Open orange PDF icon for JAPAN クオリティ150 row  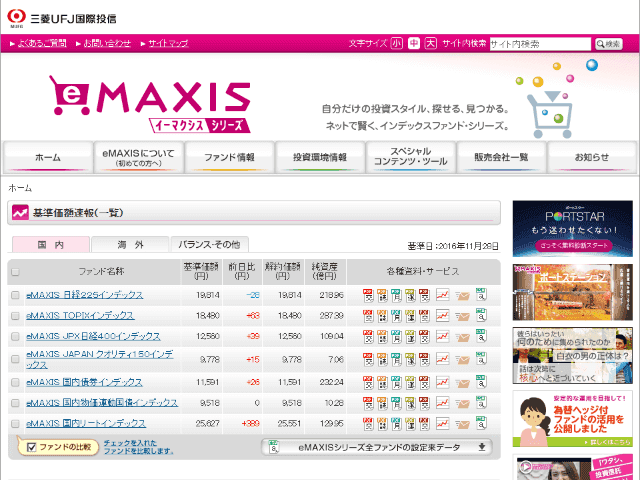tap(382, 360)
